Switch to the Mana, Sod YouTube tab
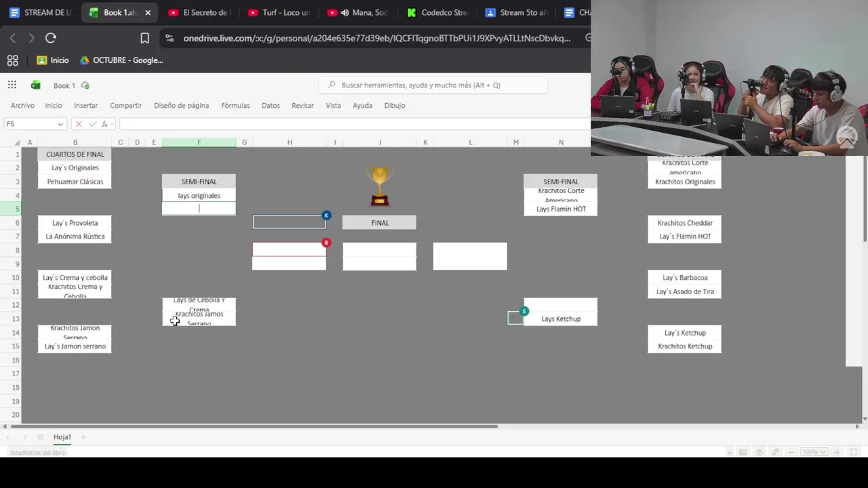Screen dimensions: 868x488 point(358,12)
